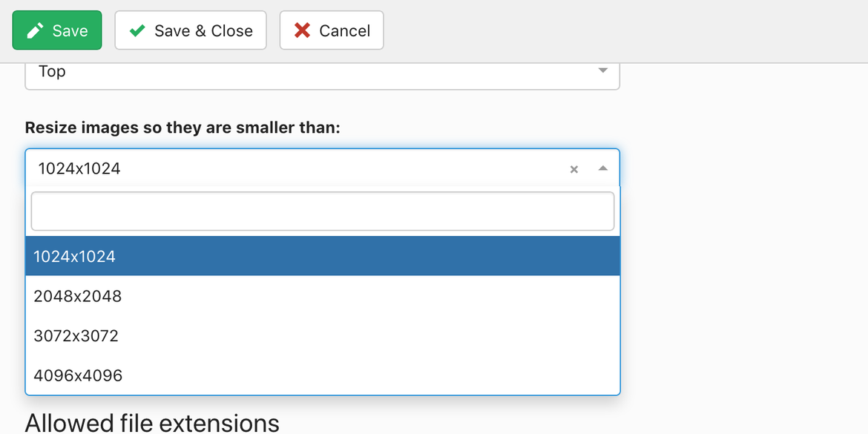Select the 2048x2048 option
868x434 pixels.
tap(322, 295)
